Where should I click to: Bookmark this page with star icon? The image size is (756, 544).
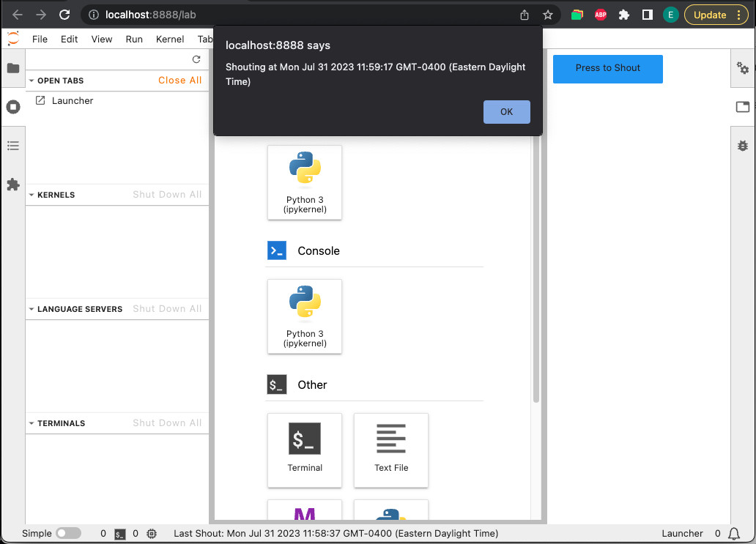(548, 15)
